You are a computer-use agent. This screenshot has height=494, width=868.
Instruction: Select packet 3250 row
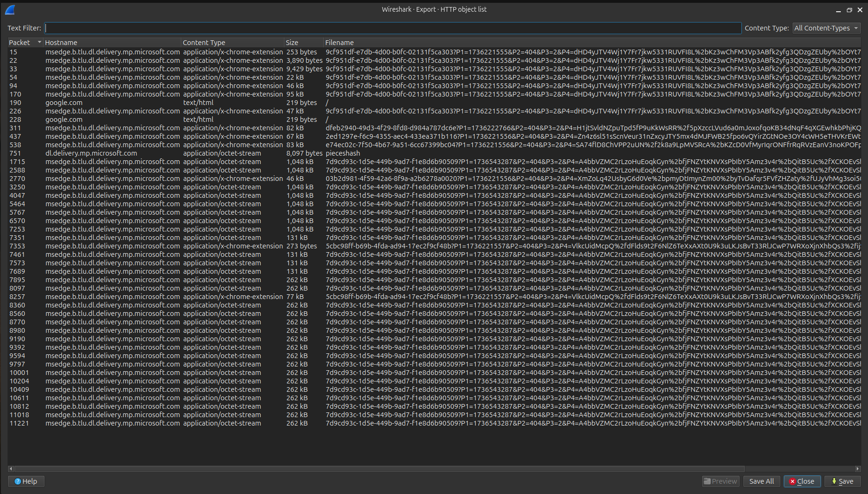434,187
